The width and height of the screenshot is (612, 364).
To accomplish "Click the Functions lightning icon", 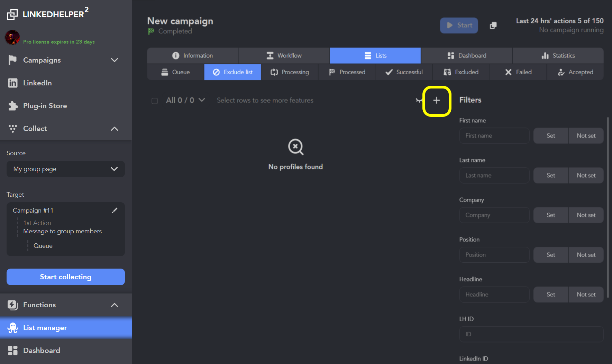I will (x=13, y=305).
